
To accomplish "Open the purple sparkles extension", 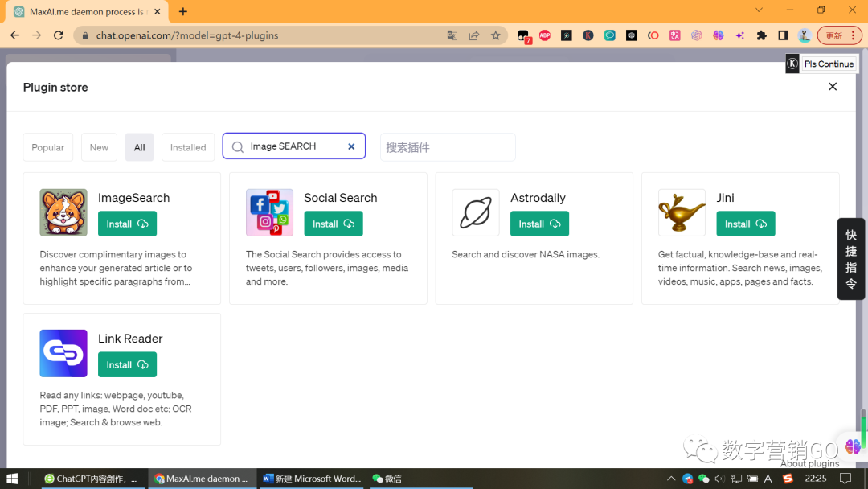I will [x=740, y=35].
